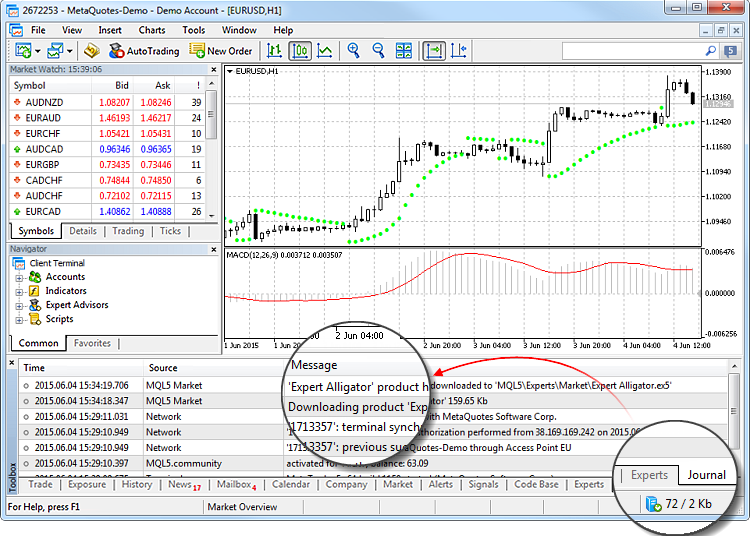Viewport: 750px width, 536px height.
Task: Click the Market Watch scrollbar down arrow
Action: 211,216
